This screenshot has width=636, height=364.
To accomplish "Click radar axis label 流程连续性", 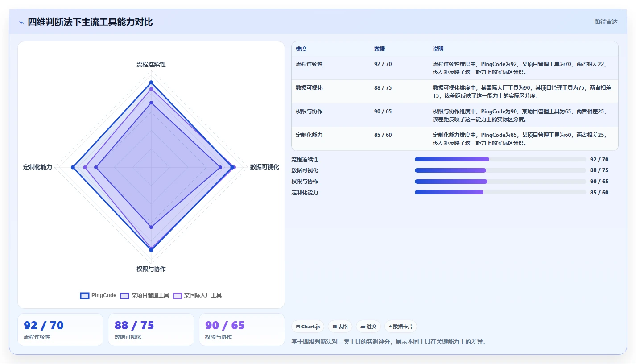I will pos(151,65).
